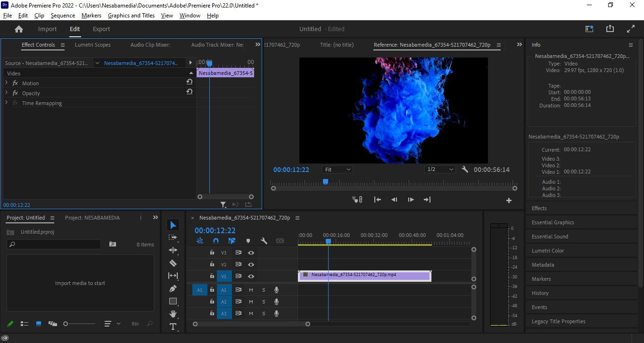Screen dimensions: 644x343
Task: Open the Essential Graphics panel
Action: pyautogui.click(x=553, y=222)
